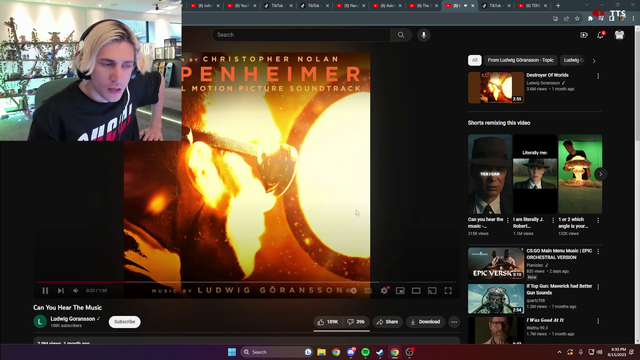Open Spotify from the taskbar

tap(365, 352)
